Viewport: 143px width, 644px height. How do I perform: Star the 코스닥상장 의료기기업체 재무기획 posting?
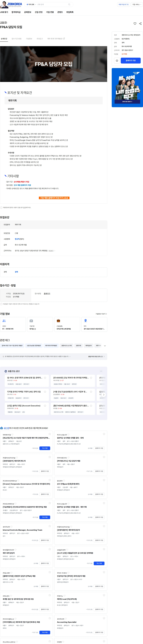50,434
